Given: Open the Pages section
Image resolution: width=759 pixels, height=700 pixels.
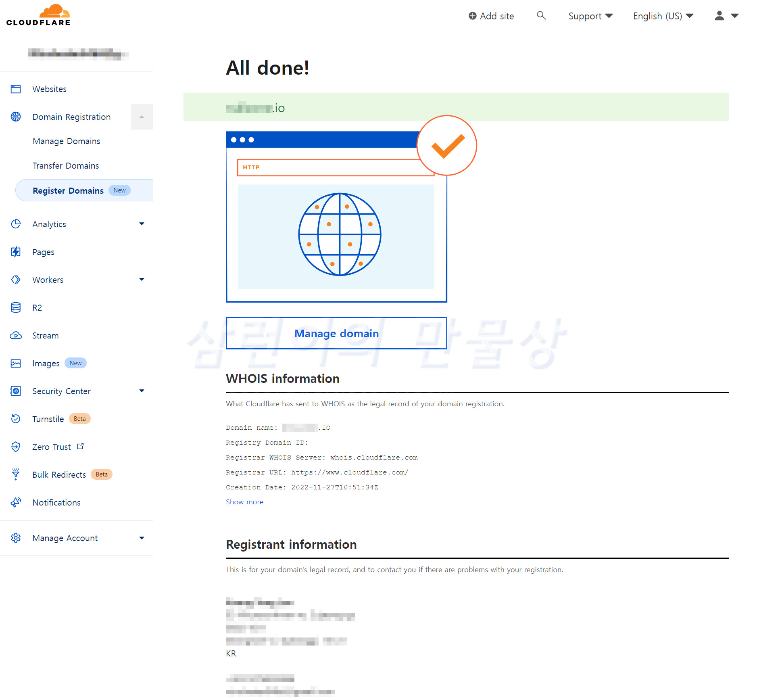Looking at the screenshot, I should [43, 252].
